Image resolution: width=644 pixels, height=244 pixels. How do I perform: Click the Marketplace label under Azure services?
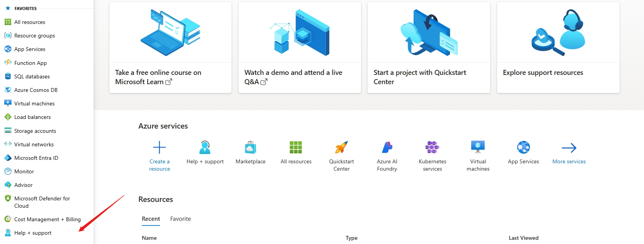tap(250, 161)
